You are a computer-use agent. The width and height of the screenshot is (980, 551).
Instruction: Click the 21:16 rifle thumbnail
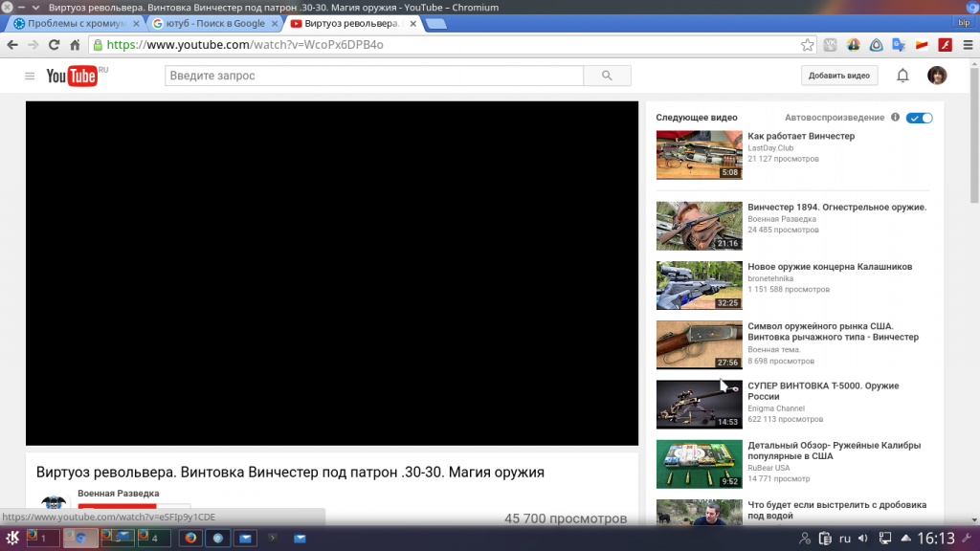pyautogui.click(x=699, y=226)
